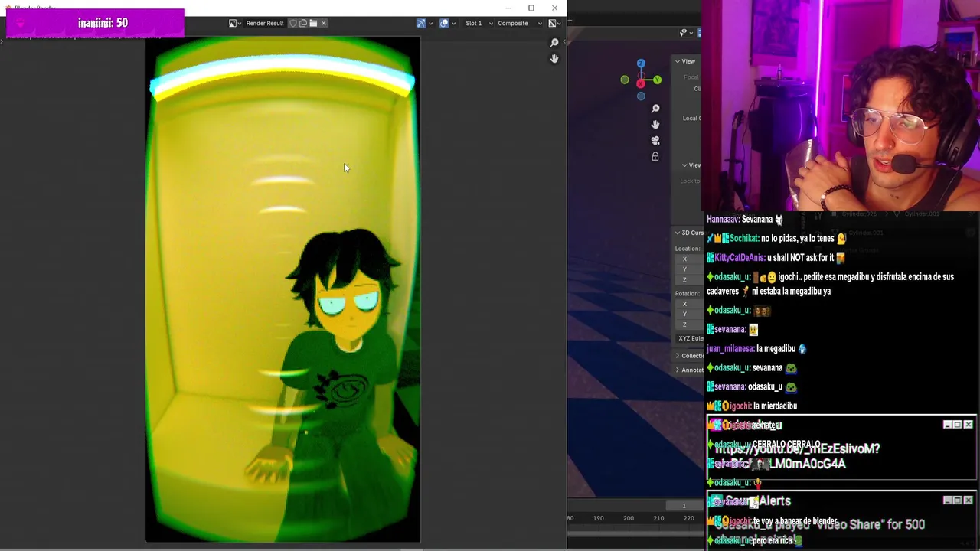Open viewport object visibility eye dropdown

(686, 32)
